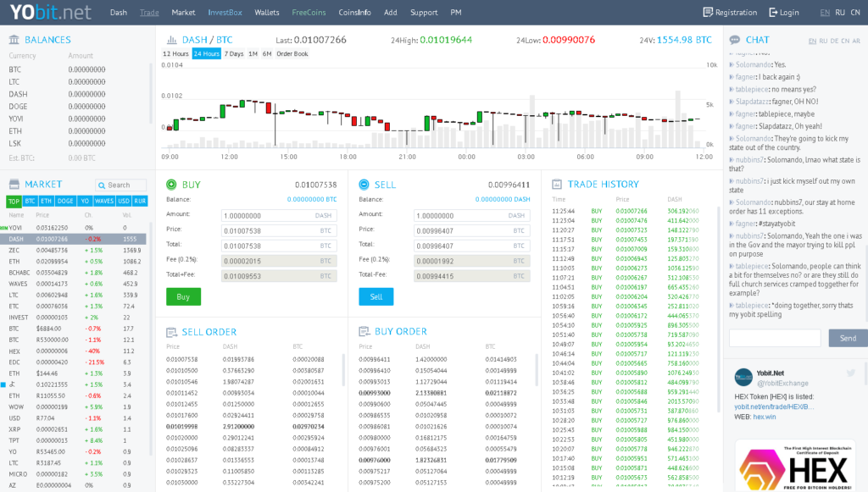
Task: Click the Trade History panel icon
Action: (557, 184)
